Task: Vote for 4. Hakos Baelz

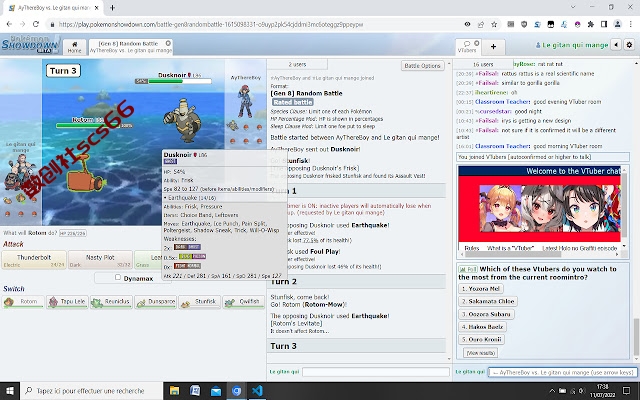Action: click(482, 327)
